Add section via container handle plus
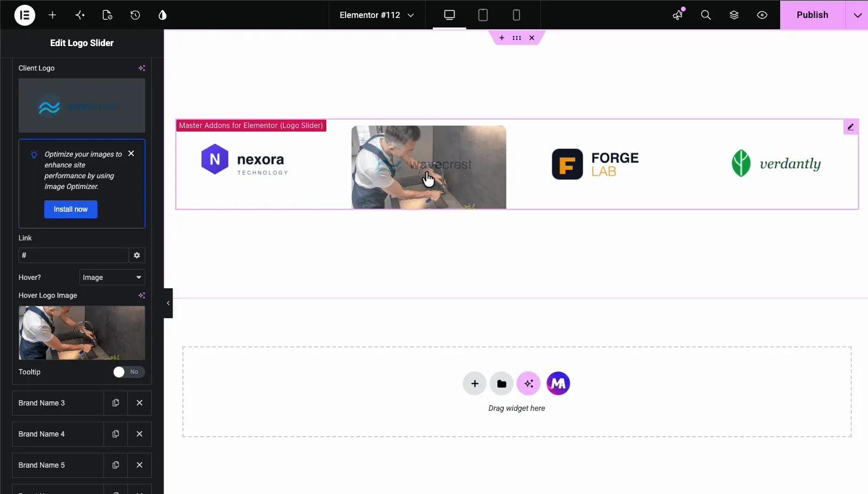This screenshot has height=494, width=868. pyautogui.click(x=502, y=38)
